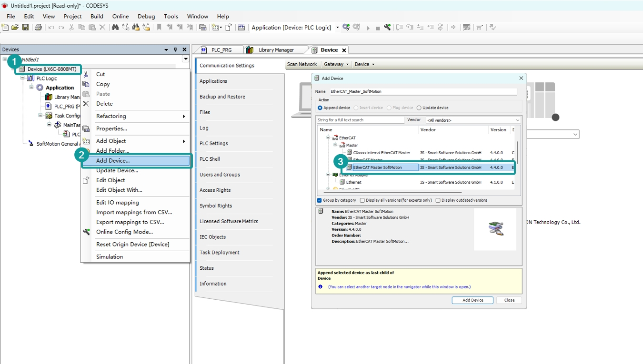Click the wrench Online Config Mode toolbar icon
The image size is (643, 364).
[x=387, y=28]
